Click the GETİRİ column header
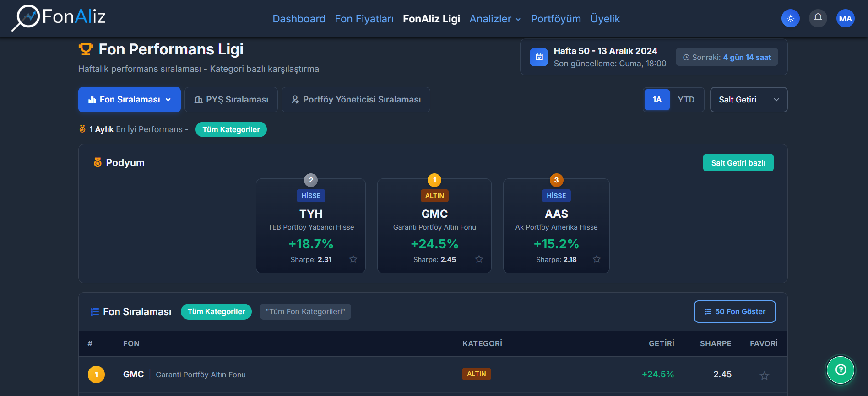The width and height of the screenshot is (868, 396). pos(662,343)
